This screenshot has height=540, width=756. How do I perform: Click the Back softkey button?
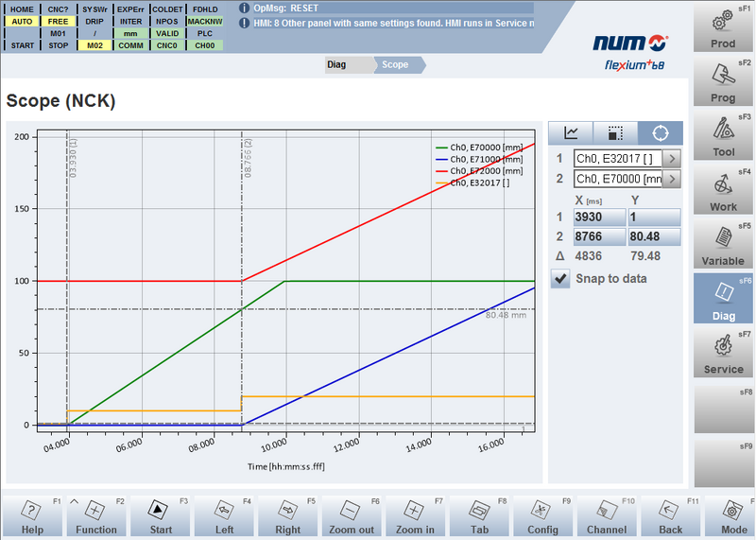pos(670,517)
